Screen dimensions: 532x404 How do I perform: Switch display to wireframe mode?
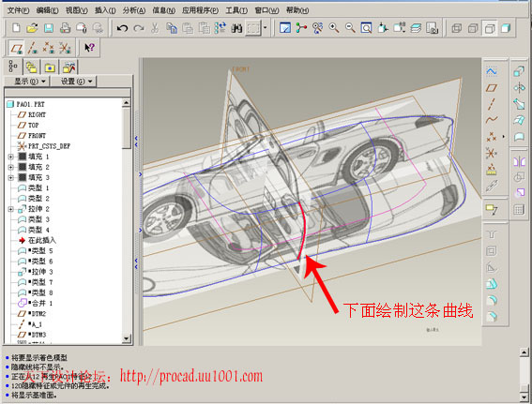coord(457,28)
